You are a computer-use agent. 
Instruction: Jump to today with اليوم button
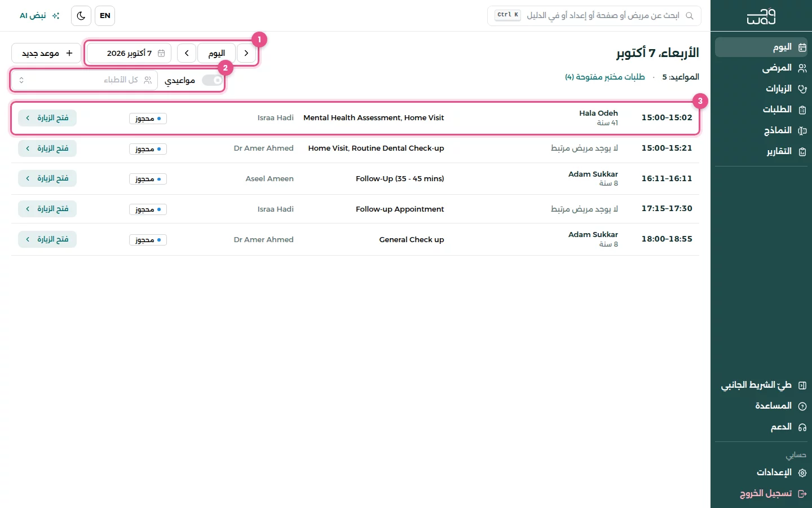tap(217, 53)
